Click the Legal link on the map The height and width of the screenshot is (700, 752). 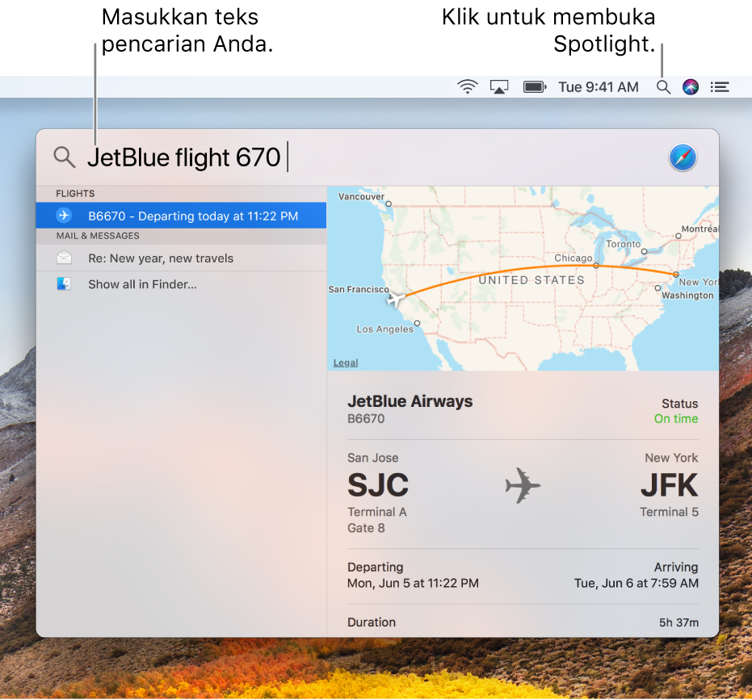346,363
